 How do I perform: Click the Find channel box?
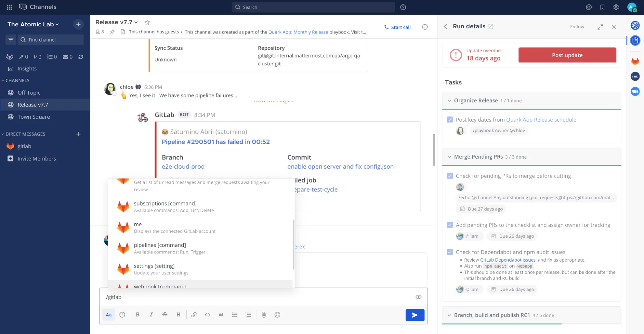coord(51,40)
